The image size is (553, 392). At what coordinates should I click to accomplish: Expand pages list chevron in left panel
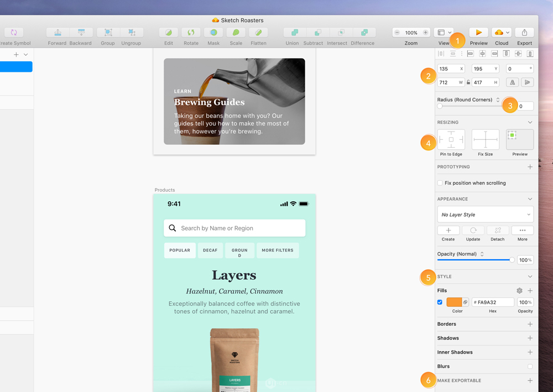pos(26,55)
